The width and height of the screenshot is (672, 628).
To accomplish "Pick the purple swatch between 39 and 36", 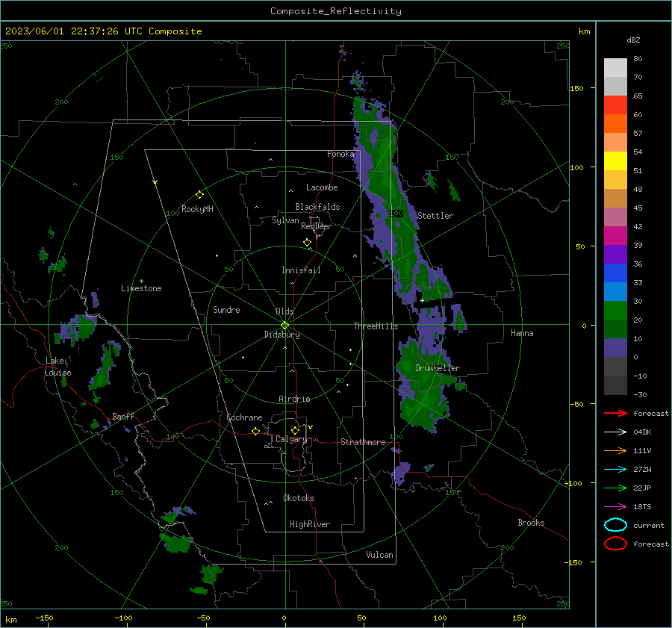I will 615,254.
